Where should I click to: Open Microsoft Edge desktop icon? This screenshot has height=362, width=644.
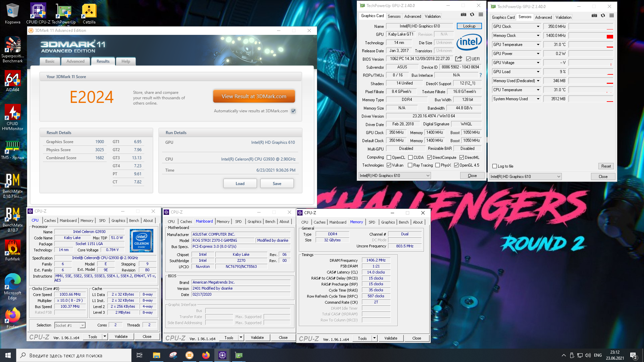click(x=12, y=286)
